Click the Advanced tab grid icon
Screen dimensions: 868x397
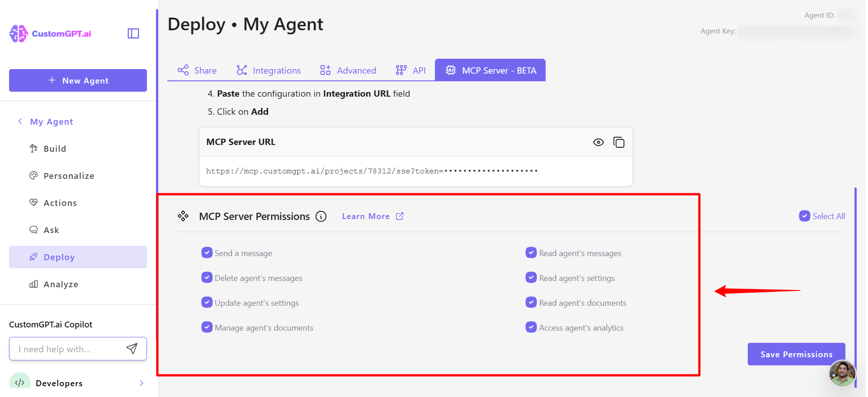click(x=325, y=70)
